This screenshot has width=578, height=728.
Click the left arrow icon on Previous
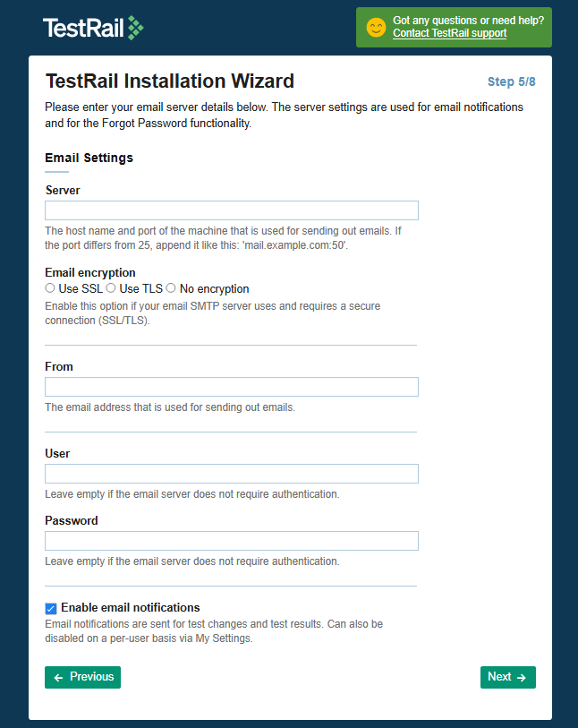click(x=58, y=678)
